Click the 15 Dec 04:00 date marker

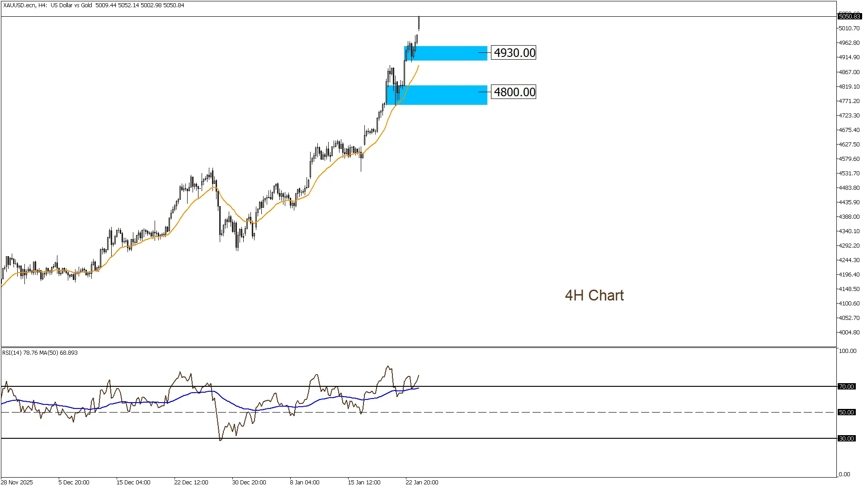click(133, 483)
